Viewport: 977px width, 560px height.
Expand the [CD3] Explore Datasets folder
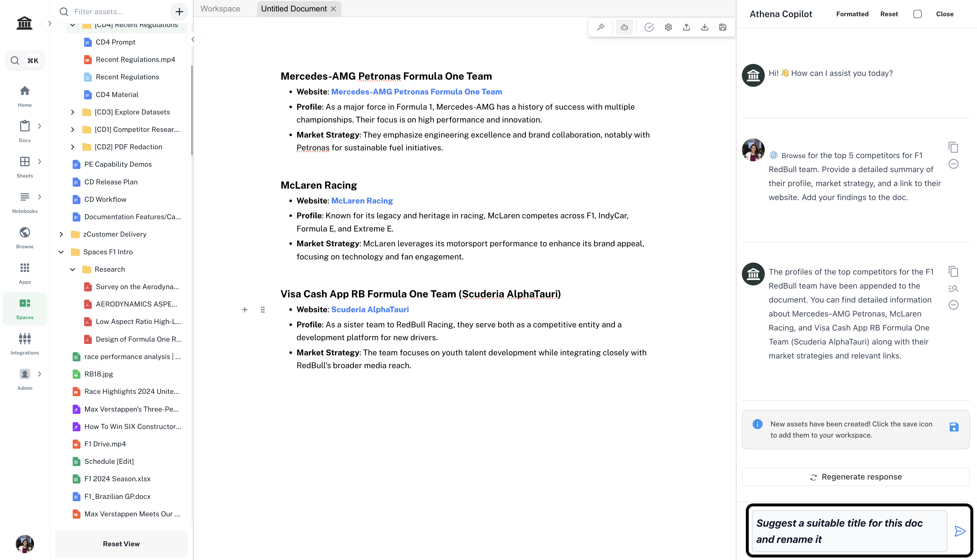pyautogui.click(x=72, y=112)
